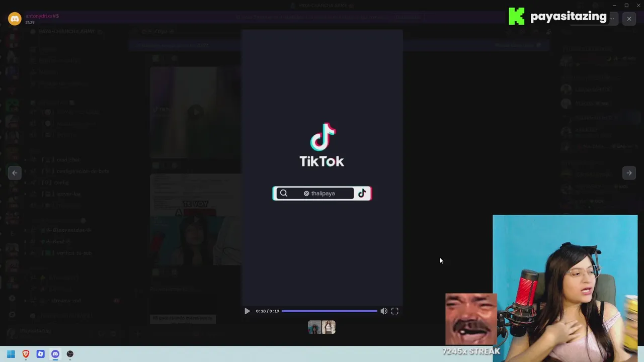This screenshot has width=644, height=362.
Task: Select the first thumbnail in the media strip
Action: tap(314, 327)
